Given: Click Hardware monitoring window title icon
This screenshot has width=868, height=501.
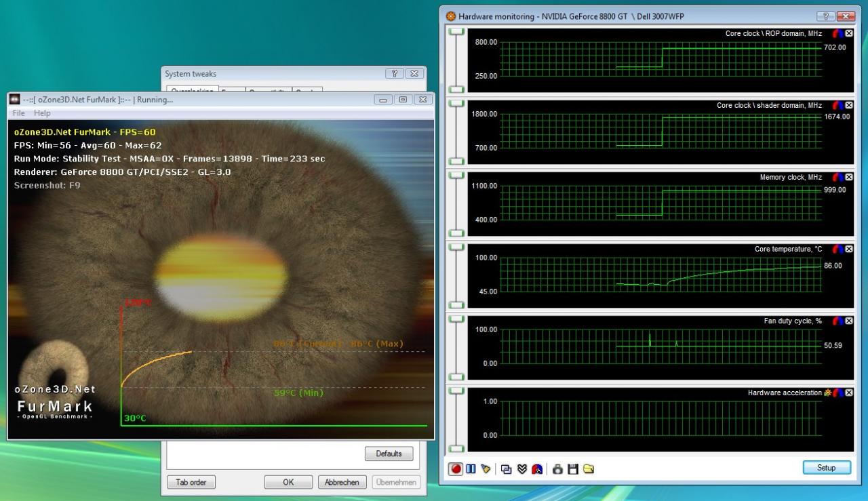Looking at the screenshot, I should (x=451, y=16).
